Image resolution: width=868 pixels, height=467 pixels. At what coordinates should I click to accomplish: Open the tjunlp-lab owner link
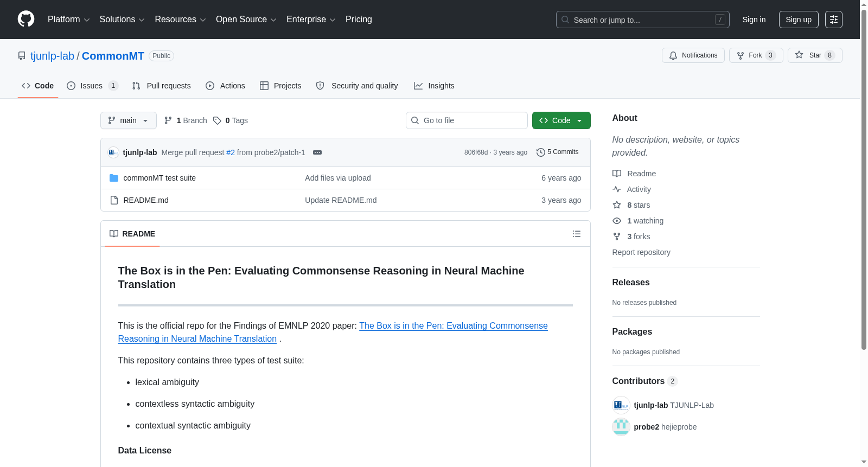click(x=52, y=56)
